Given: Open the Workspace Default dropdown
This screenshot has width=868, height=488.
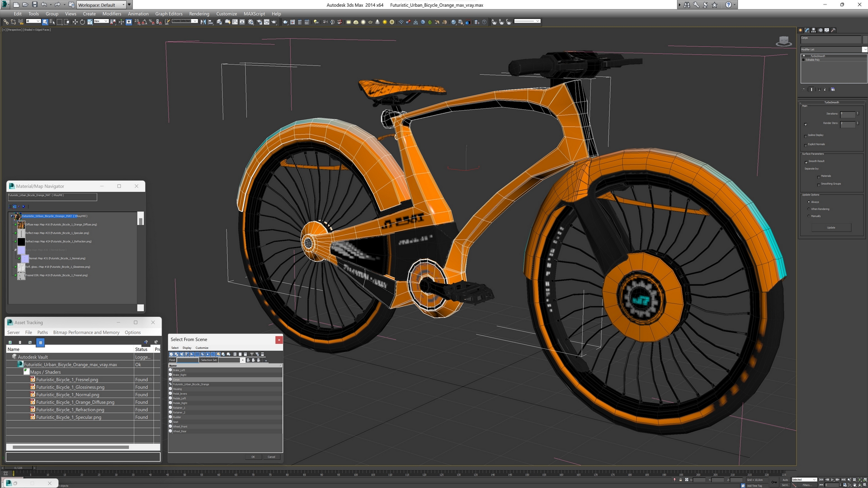Looking at the screenshot, I should pyautogui.click(x=123, y=5).
